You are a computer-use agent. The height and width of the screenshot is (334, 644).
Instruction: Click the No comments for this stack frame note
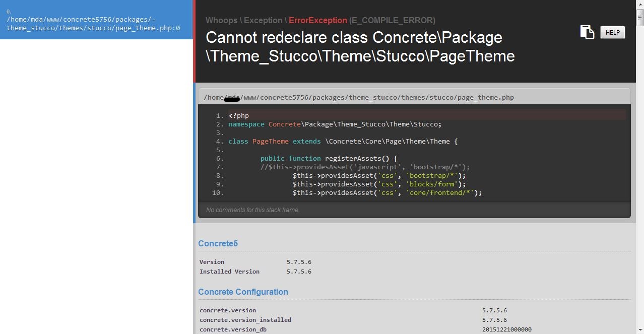pyautogui.click(x=253, y=210)
